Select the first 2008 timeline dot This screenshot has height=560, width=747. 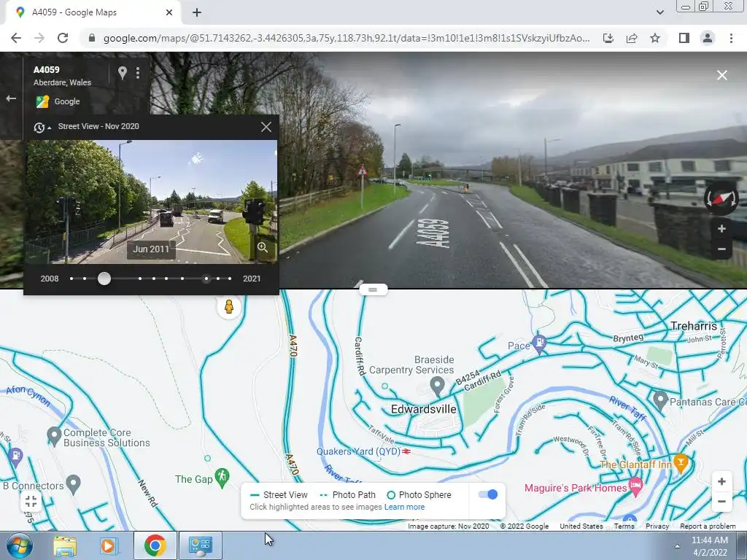[x=71, y=279]
